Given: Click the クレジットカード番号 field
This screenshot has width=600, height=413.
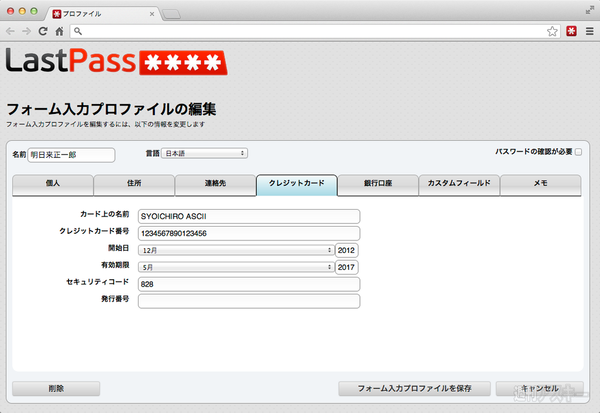Looking at the screenshot, I should tap(249, 233).
